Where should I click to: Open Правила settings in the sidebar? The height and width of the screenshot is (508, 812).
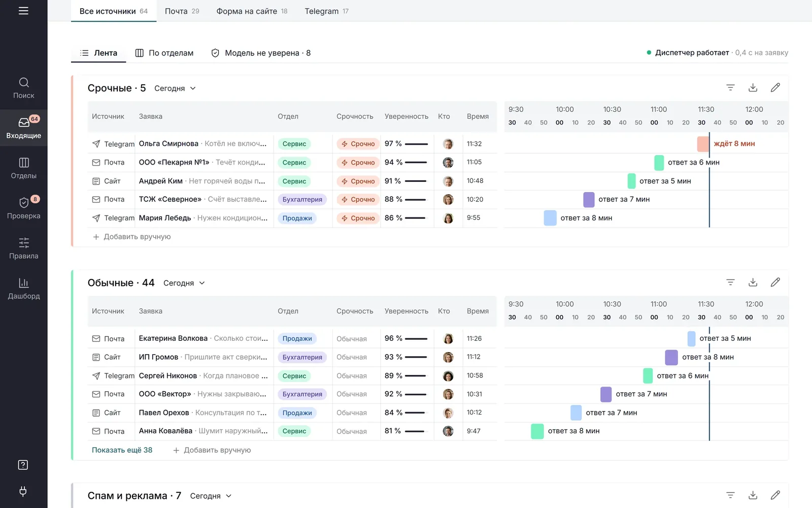point(24,248)
